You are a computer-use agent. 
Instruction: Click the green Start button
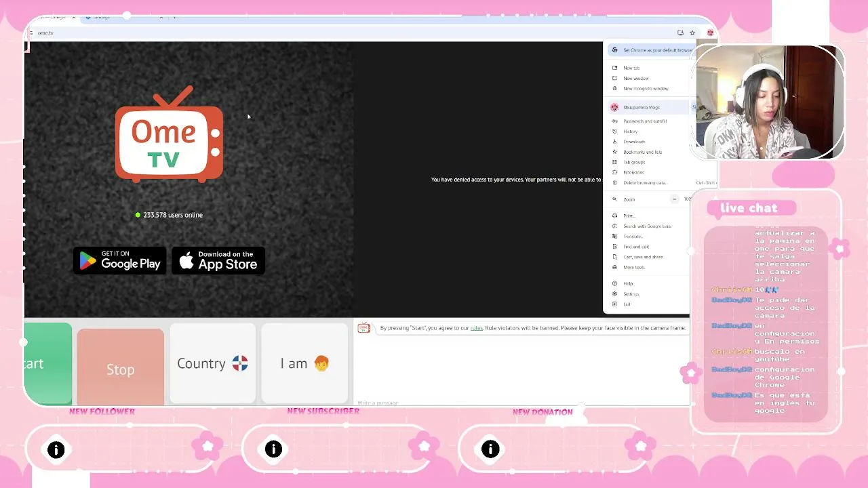point(47,364)
